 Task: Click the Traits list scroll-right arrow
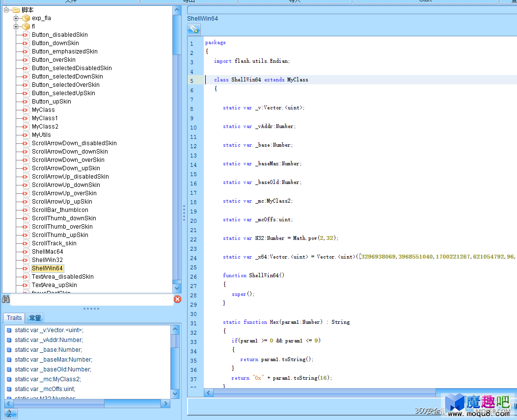166,403
